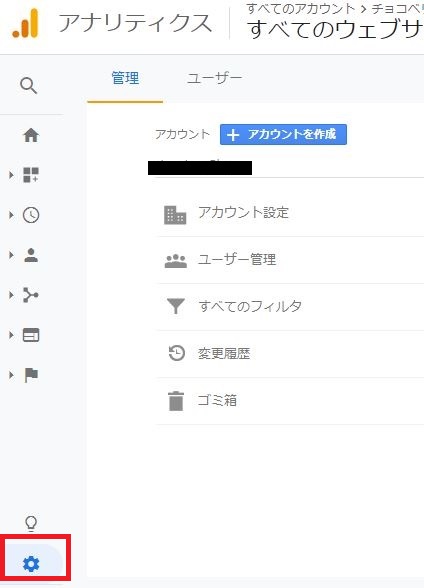The height and width of the screenshot is (588, 424).
Task: Open the すべてのウェブサ... view selector
Action: (x=335, y=29)
